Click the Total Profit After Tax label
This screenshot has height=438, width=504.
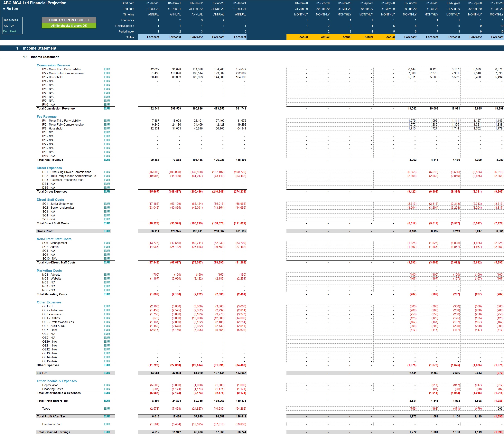51,416
